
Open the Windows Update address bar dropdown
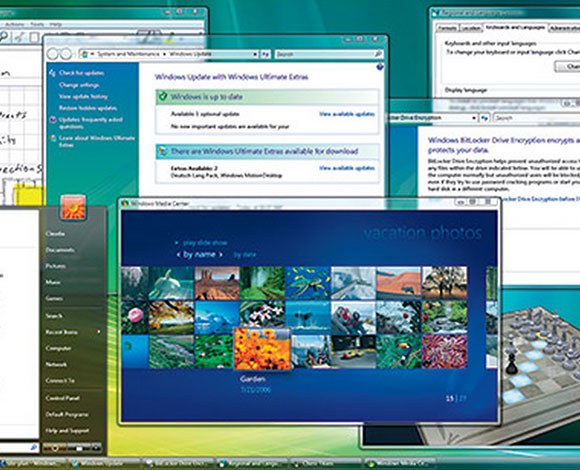click(x=255, y=54)
